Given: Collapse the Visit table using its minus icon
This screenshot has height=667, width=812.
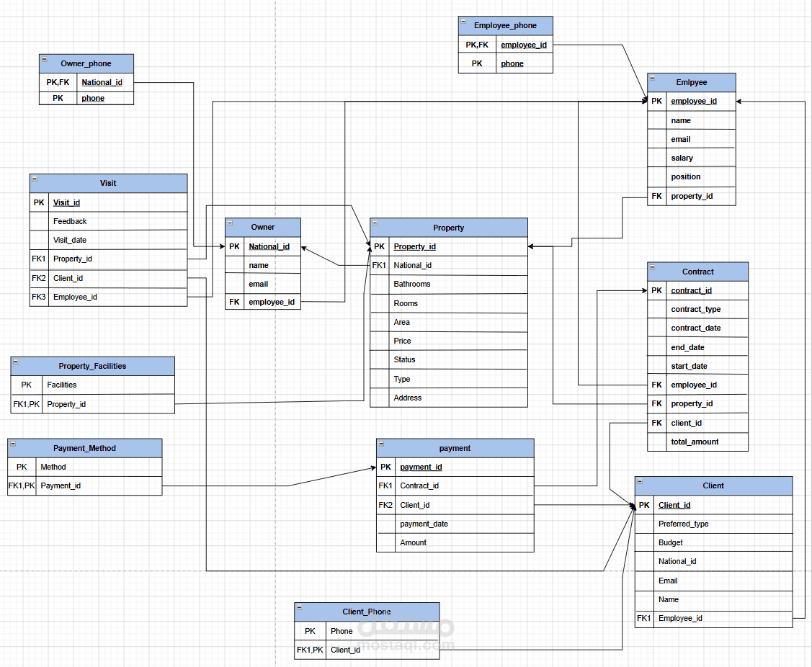Looking at the screenshot, I should [x=35, y=179].
